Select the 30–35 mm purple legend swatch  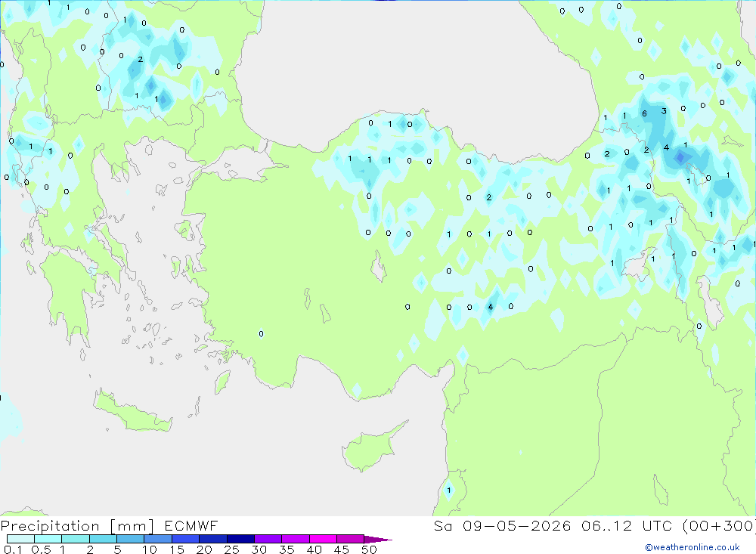268,539
